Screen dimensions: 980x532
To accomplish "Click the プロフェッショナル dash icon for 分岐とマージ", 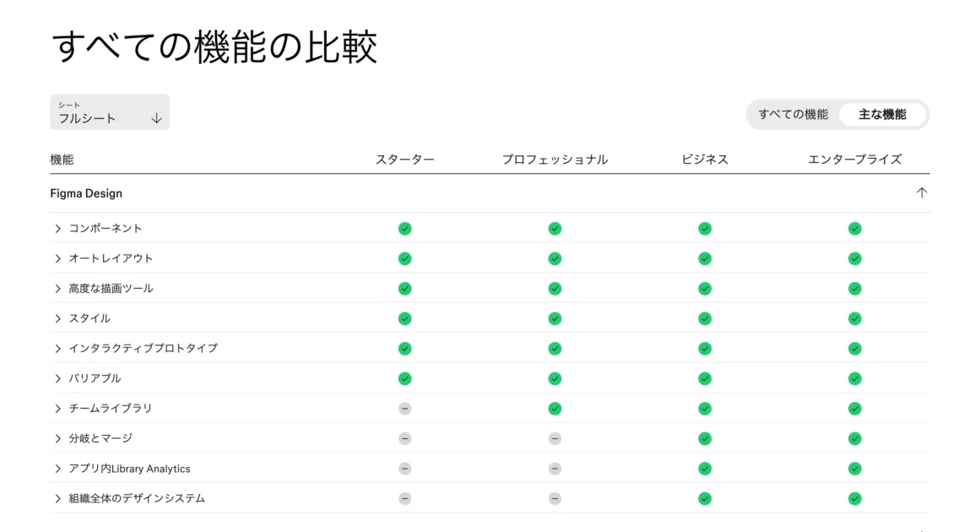I will pyautogui.click(x=555, y=438).
